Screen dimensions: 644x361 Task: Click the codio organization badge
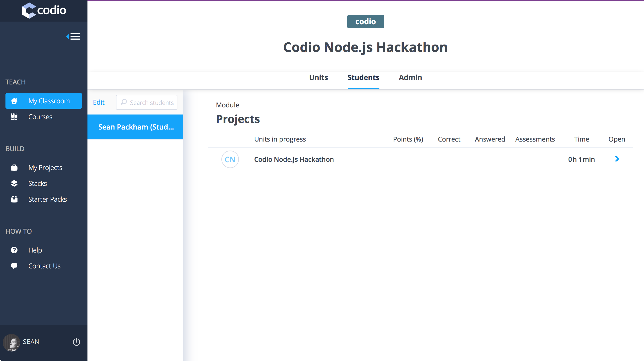pos(365,22)
